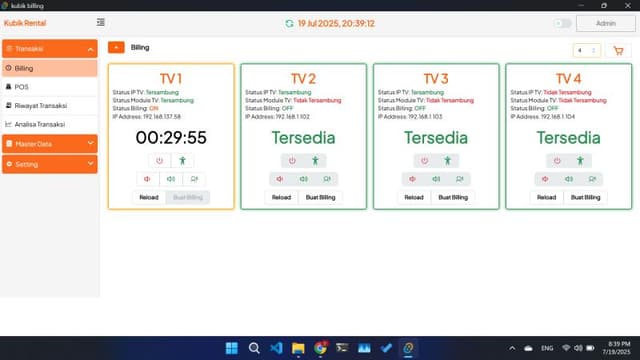Select Billing in the sidebar

50,69
